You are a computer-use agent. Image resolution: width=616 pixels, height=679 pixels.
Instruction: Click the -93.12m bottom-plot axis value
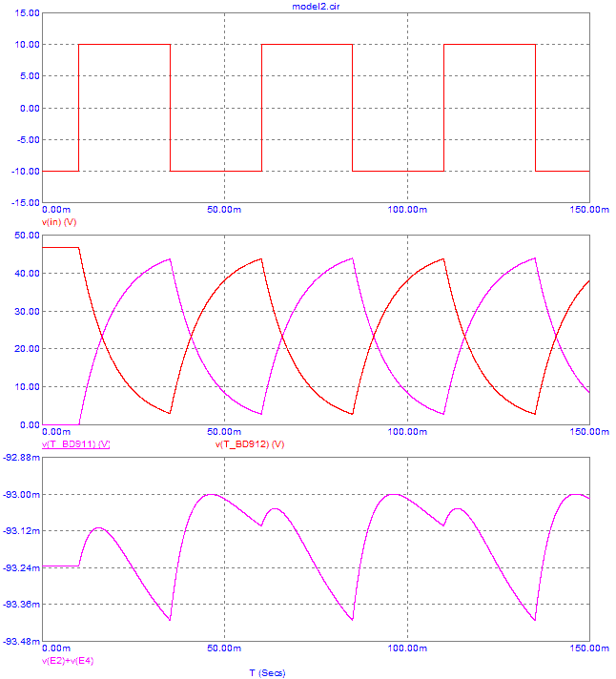click(22, 531)
